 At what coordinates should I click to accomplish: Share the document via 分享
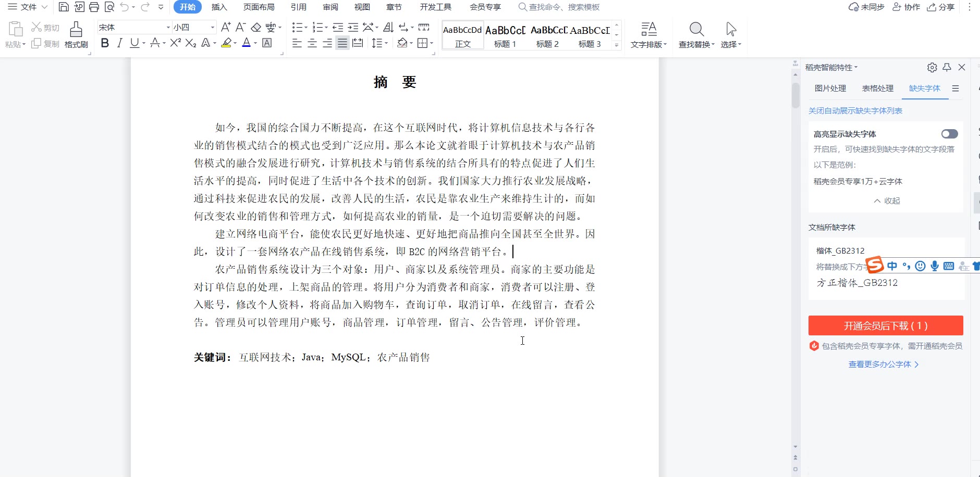[941, 7]
